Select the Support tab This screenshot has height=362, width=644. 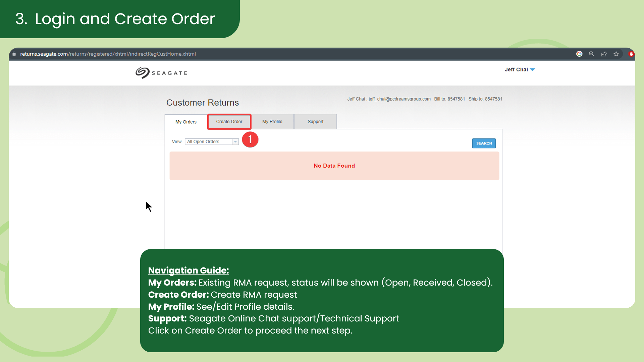[x=315, y=121]
